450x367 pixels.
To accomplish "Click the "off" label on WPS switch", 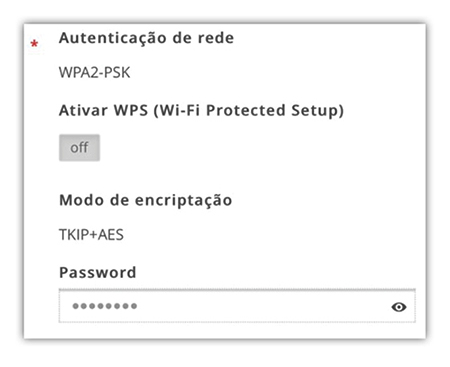I will pos(79,148).
